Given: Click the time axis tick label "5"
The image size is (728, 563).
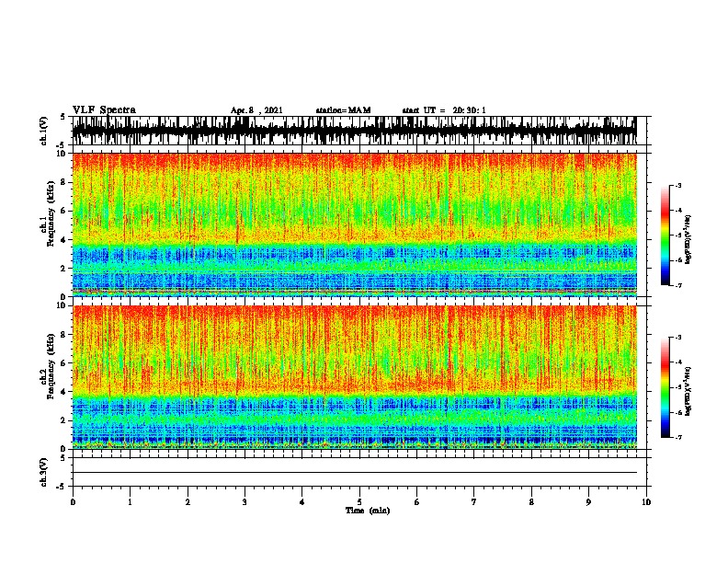Looking at the screenshot, I should (x=359, y=502).
